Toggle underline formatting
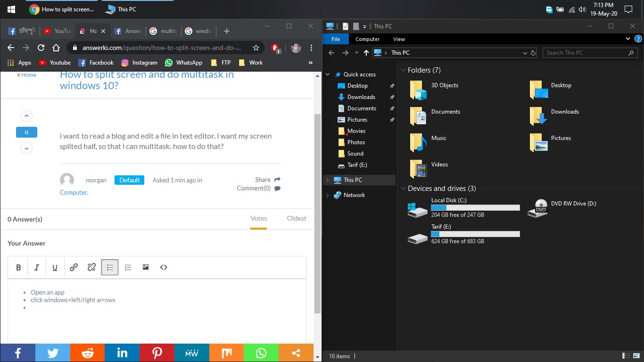Image resolution: width=644 pixels, height=362 pixels. coord(55,268)
